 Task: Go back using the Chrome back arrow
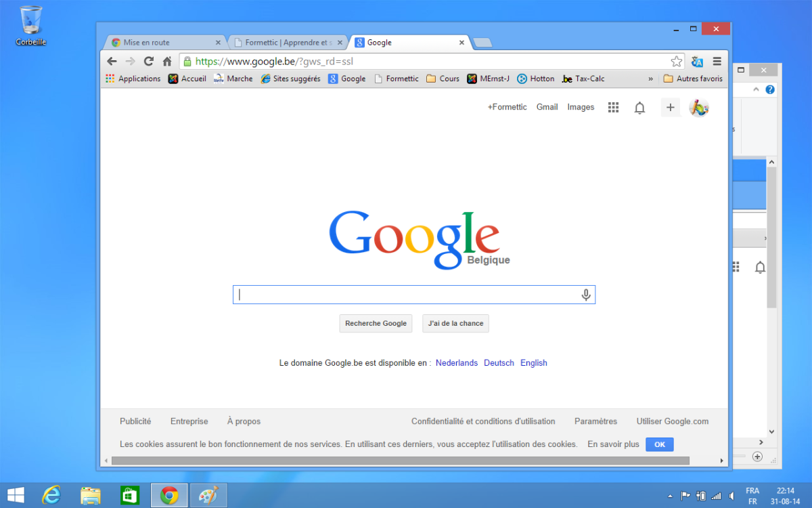[112, 61]
